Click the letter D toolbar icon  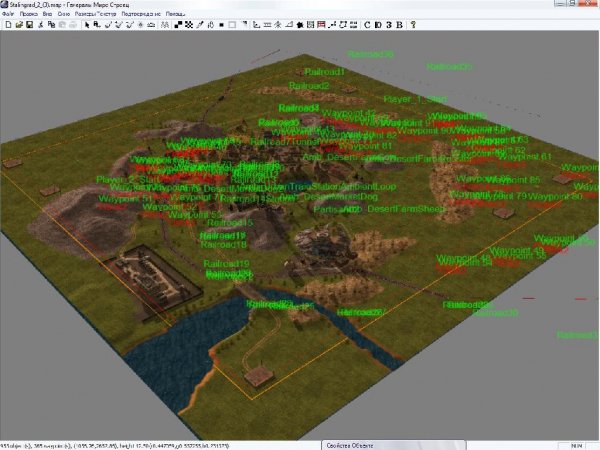378,25
